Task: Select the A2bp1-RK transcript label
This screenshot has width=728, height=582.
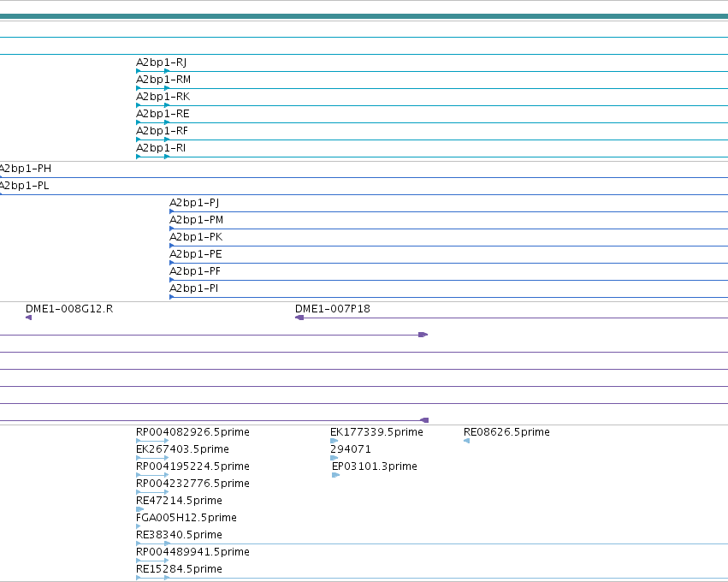Action: click(x=163, y=97)
